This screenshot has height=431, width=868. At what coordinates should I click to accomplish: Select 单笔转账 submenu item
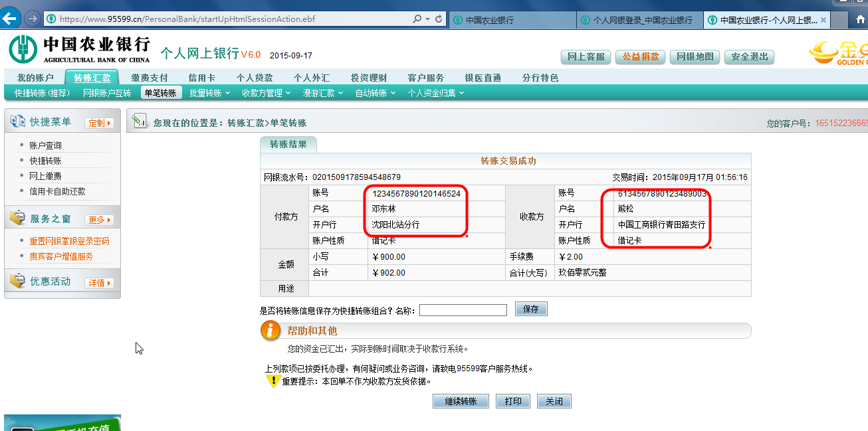161,93
